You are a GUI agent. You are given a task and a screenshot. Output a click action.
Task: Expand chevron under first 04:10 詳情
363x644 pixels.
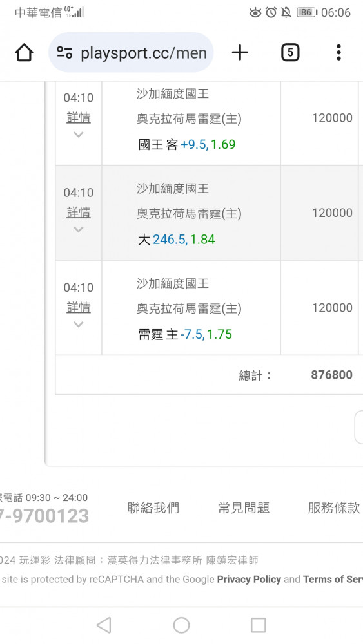pos(79,135)
